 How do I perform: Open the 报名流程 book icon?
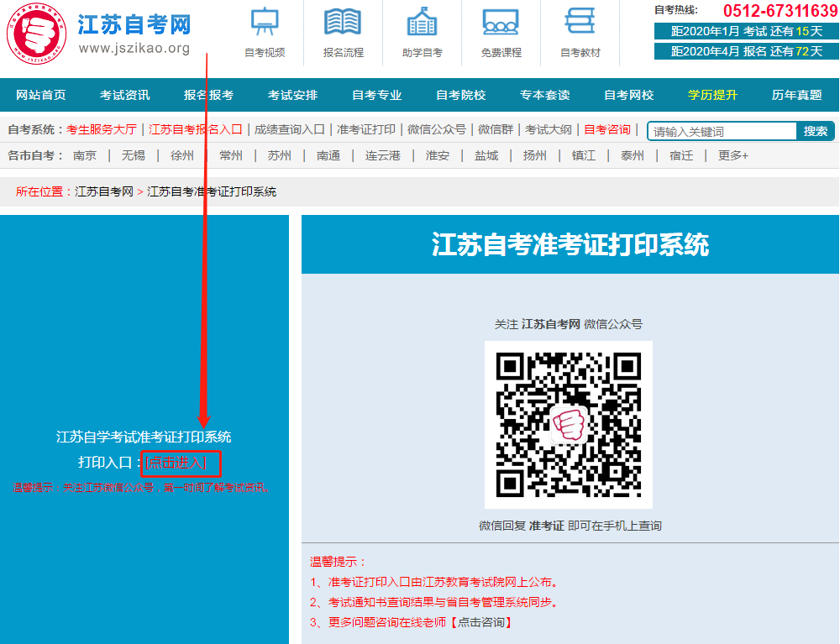343,23
